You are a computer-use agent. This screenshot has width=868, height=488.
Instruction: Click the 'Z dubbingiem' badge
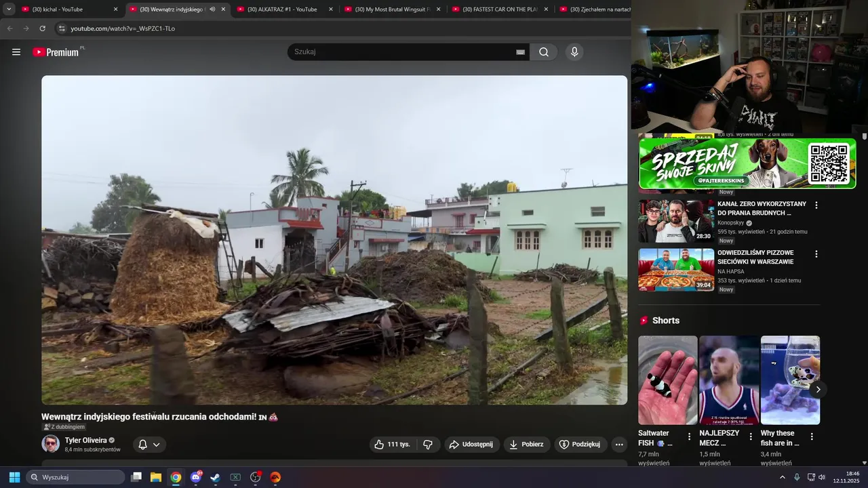click(64, 427)
